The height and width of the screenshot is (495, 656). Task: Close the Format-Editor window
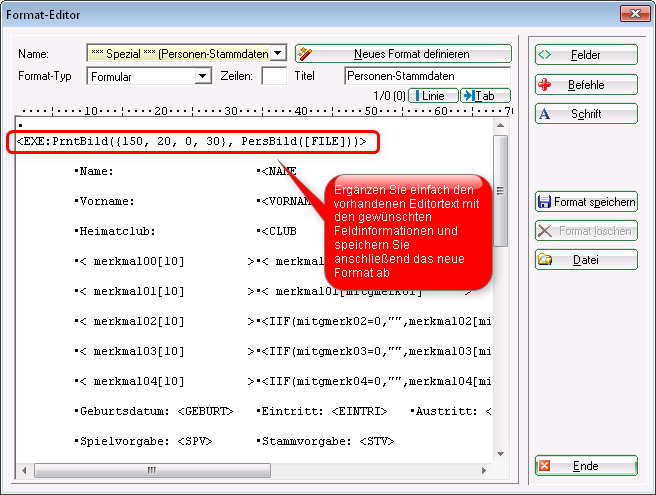tap(635, 14)
